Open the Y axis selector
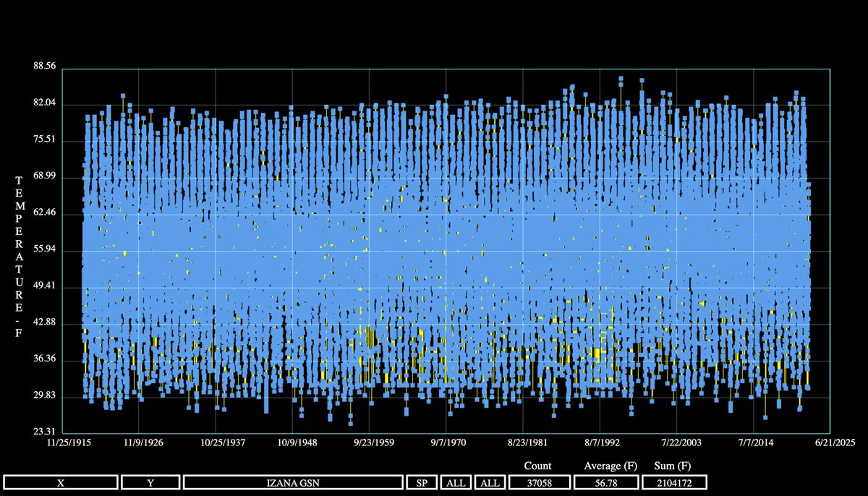The width and height of the screenshot is (868, 496). (150, 482)
